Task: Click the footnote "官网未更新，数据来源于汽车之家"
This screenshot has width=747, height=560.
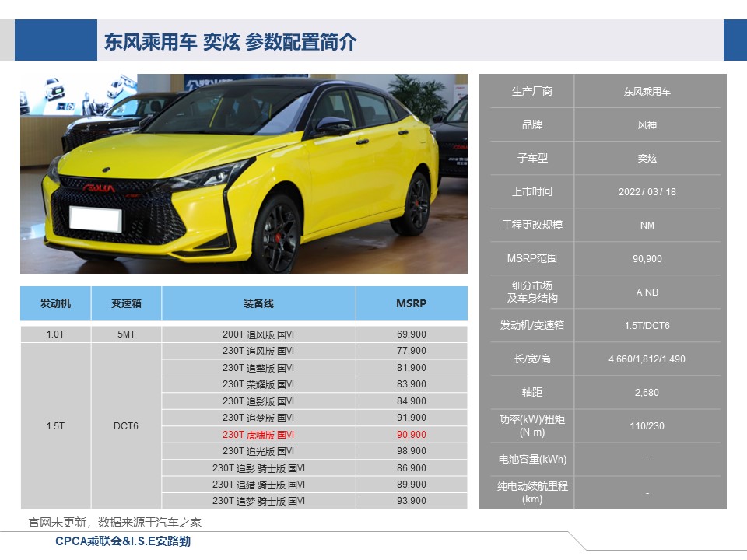Action: 115,523
